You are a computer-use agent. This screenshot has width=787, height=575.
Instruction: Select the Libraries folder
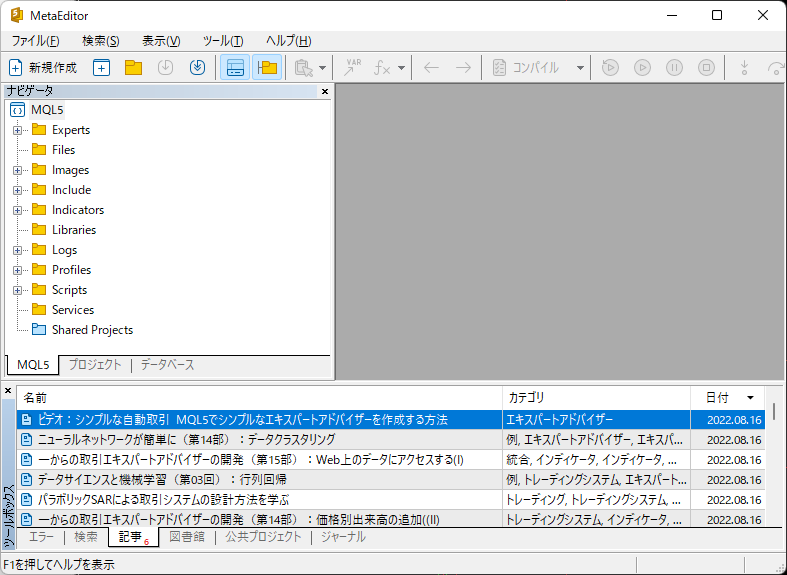(x=74, y=230)
